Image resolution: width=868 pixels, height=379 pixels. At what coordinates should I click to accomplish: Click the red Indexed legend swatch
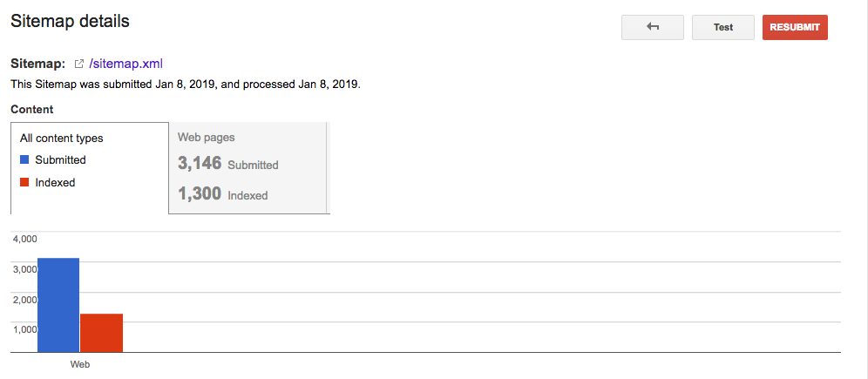24,182
